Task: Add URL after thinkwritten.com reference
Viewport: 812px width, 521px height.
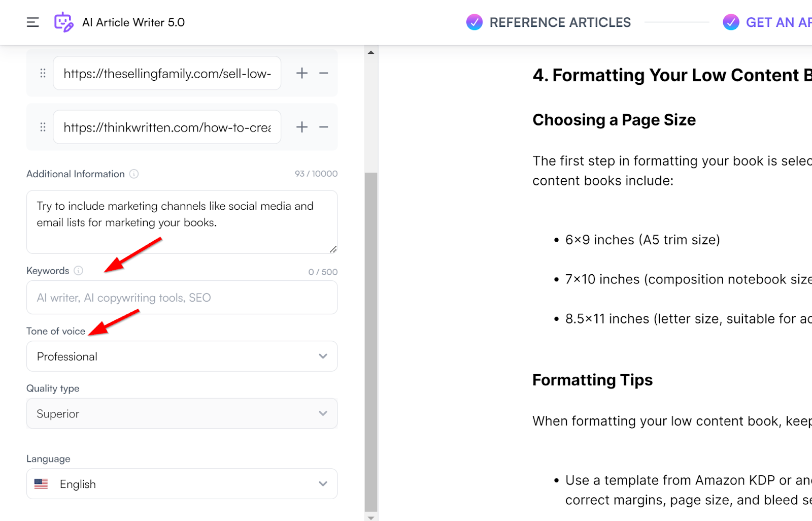Action: pos(302,127)
